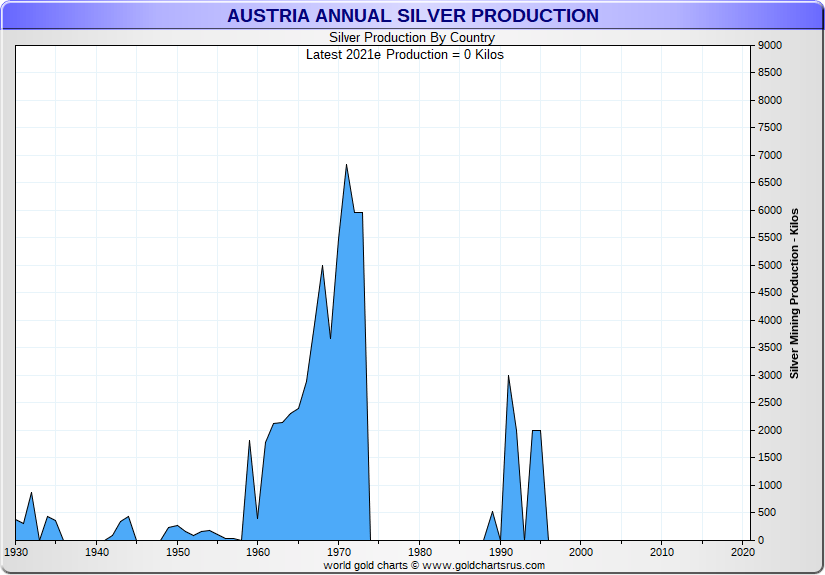Image resolution: width=825 pixels, height=575 pixels.
Task: Click the "AUSTRIA ANNUAL SILVER PRODUCTION" chart title
Action: 412,16
